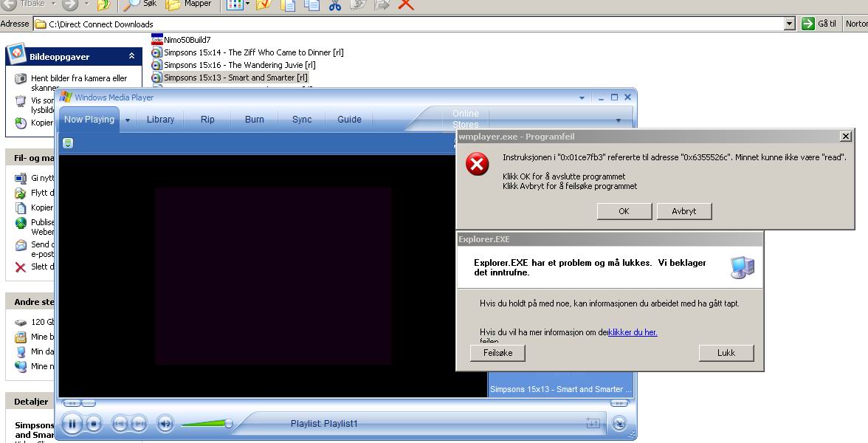Select Hent bilder fra kamera eller skanner
Viewport: 868px width, 443px height.
point(79,83)
